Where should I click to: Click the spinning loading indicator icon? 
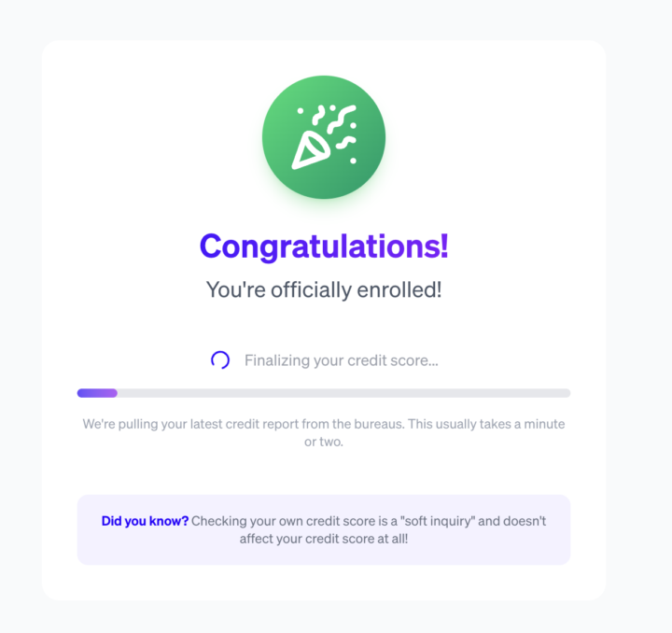[x=220, y=360]
